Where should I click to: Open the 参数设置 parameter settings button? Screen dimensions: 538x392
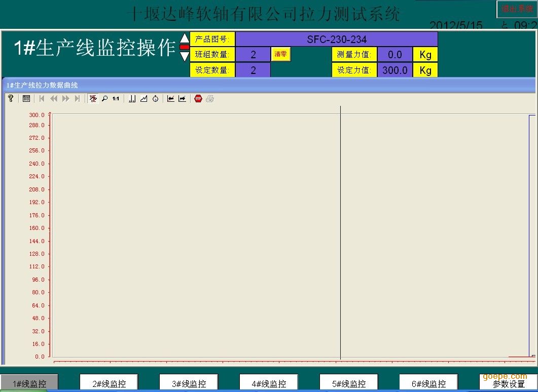(x=509, y=383)
